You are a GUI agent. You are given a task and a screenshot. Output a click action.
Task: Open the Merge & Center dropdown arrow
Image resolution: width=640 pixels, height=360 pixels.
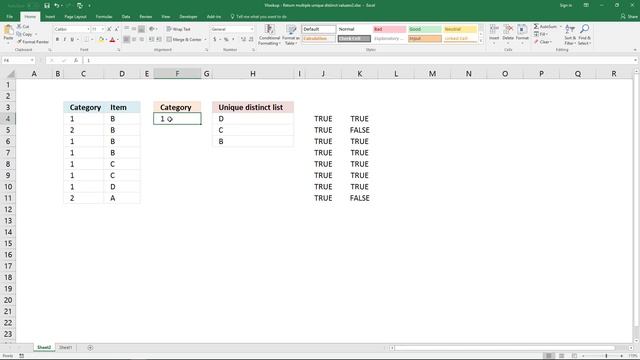pos(205,40)
